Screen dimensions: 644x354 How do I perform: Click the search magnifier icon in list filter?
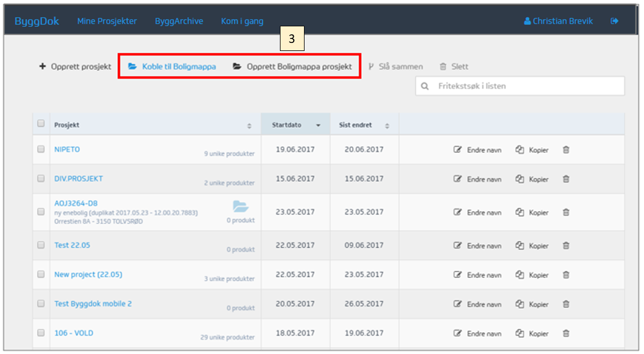tap(425, 86)
